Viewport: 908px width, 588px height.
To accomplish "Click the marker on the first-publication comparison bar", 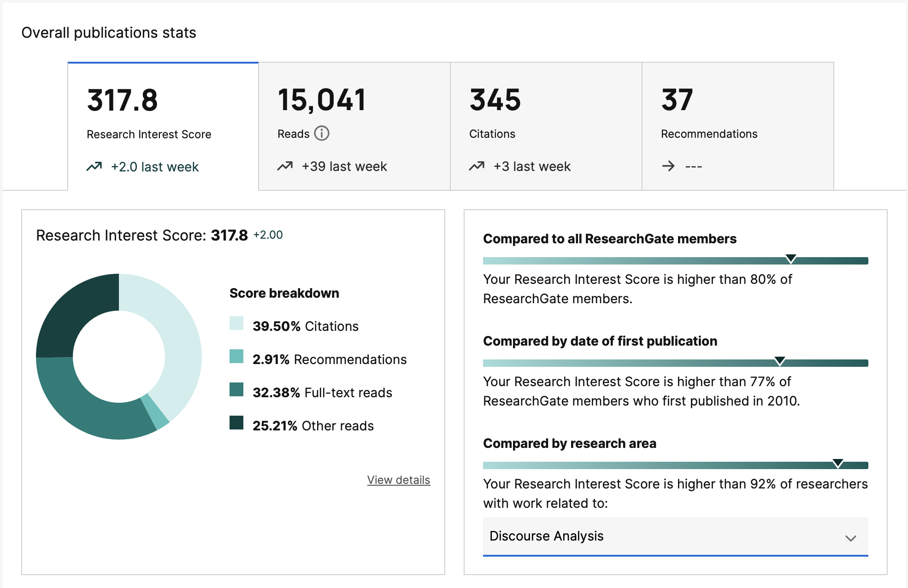I will coord(780,361).
